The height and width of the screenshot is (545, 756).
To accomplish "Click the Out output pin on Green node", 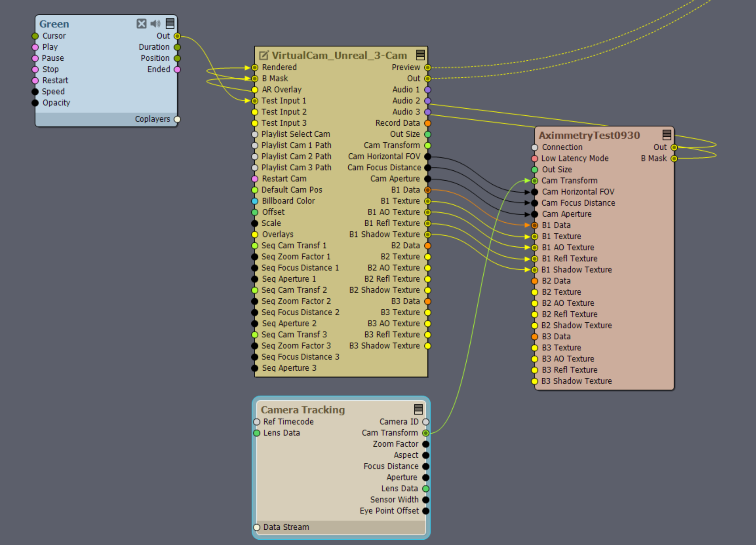I will point(177,36).
